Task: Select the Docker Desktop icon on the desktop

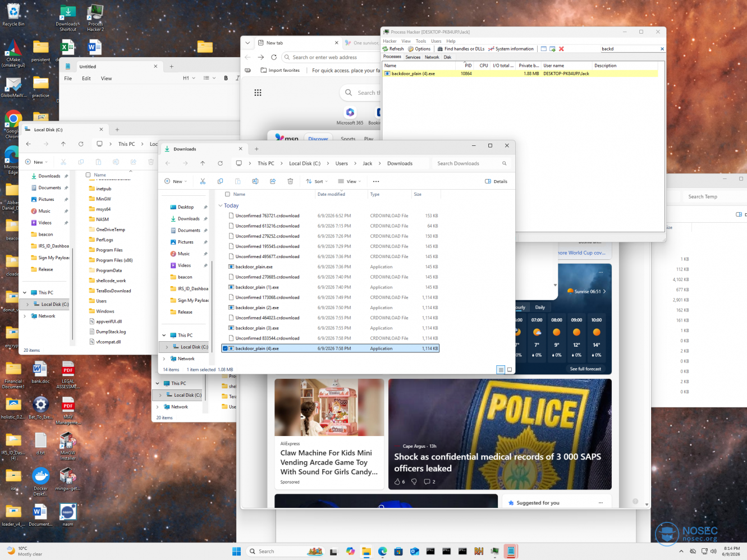Action: [x=40, y=482]
